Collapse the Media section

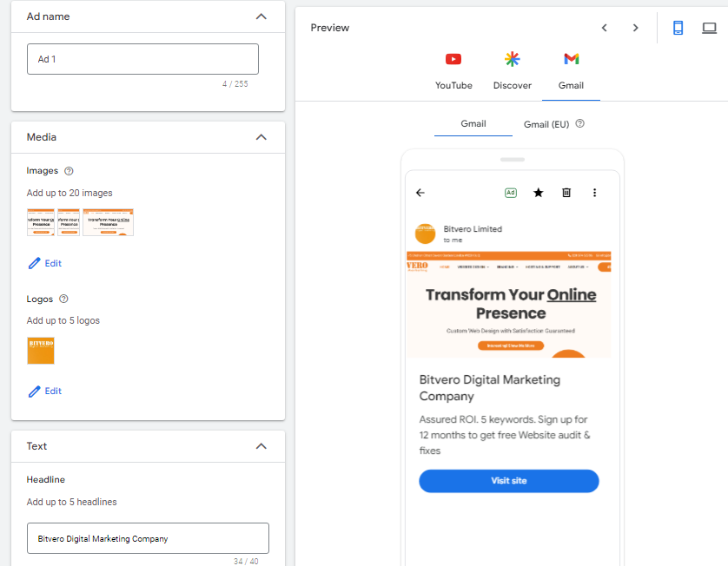click(261, 137)
